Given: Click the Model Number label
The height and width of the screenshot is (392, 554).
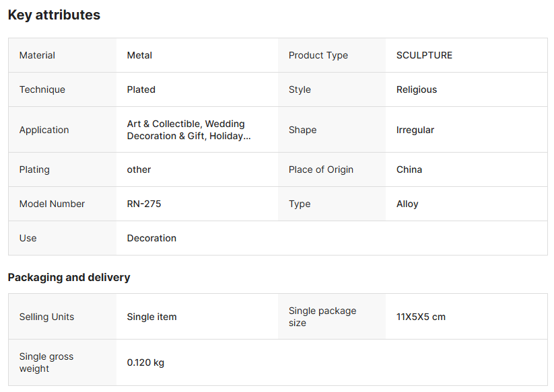Looking at the screenshot, I should click(x=52, y=204).
